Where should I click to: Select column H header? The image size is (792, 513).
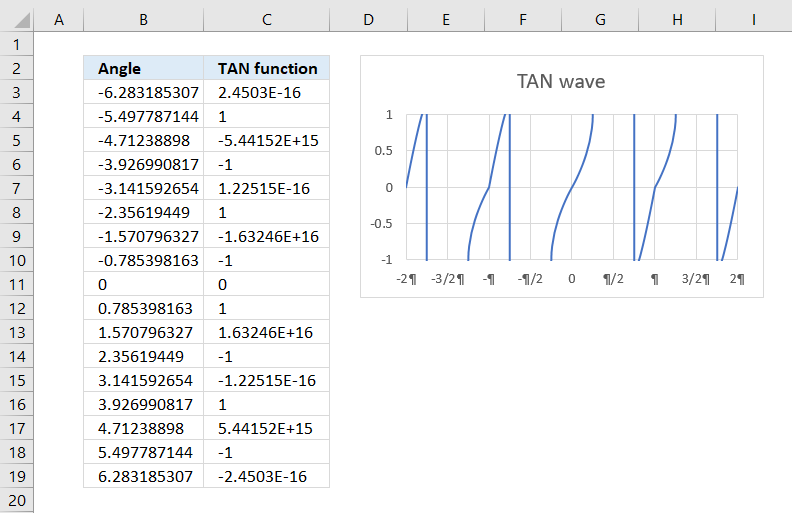[677, 20]
